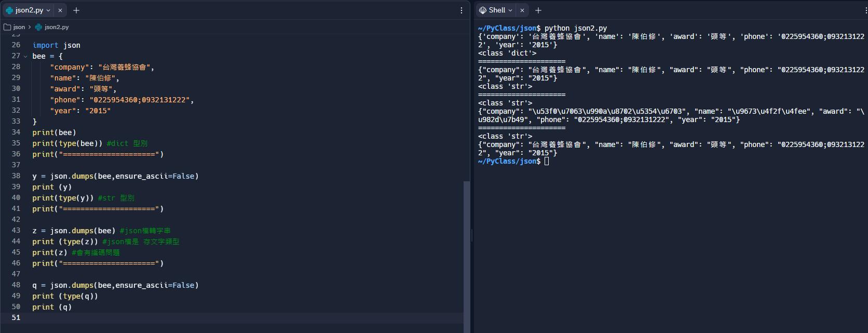Open editor pane three-dot options menu

[x=462, y=10]
